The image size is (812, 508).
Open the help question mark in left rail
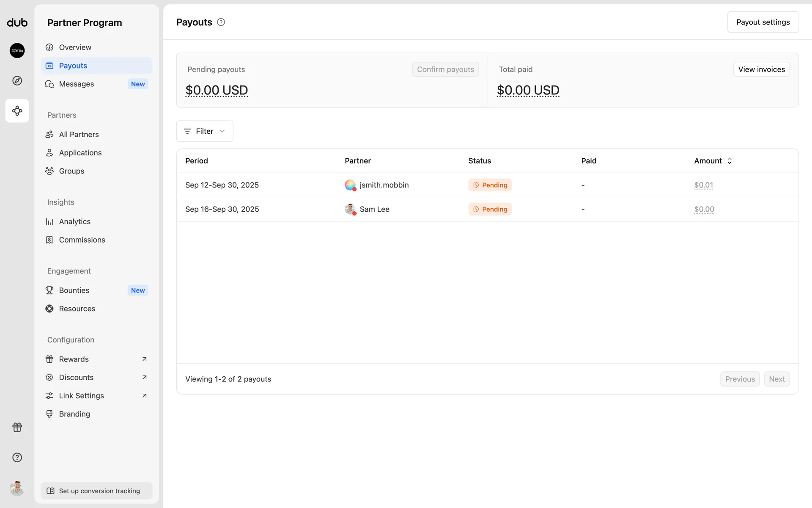click(17, 457)
